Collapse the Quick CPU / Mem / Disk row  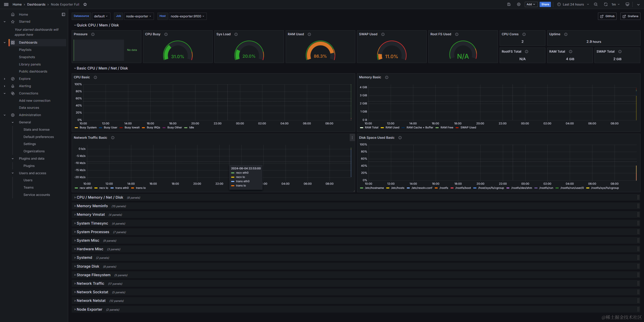[98, 25]
